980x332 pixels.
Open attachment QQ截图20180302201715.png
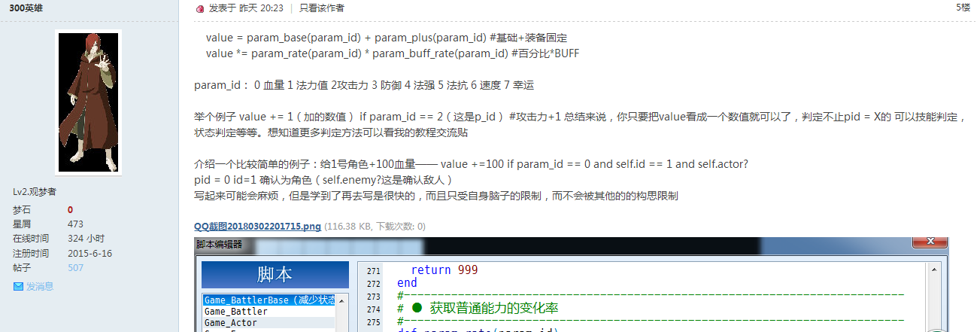tap(257, 226)
